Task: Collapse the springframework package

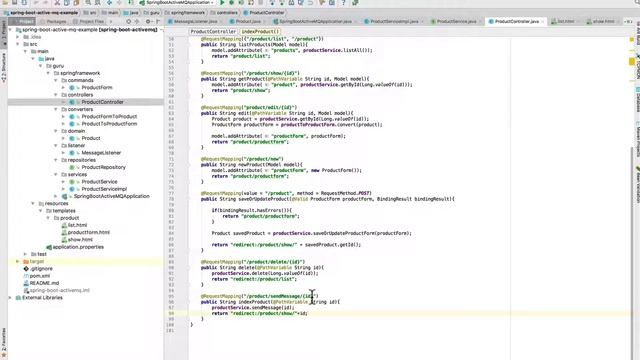Action: (x=48, y=73)
